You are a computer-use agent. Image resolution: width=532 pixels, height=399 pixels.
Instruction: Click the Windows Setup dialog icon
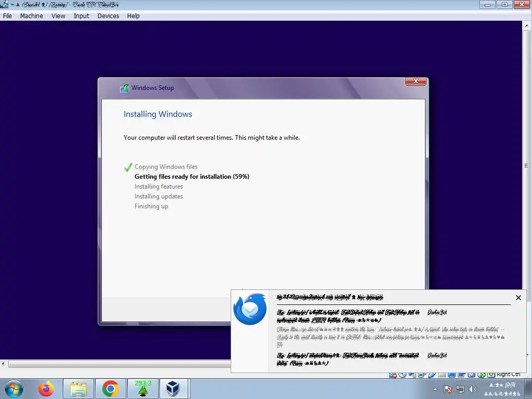[125, 88]
